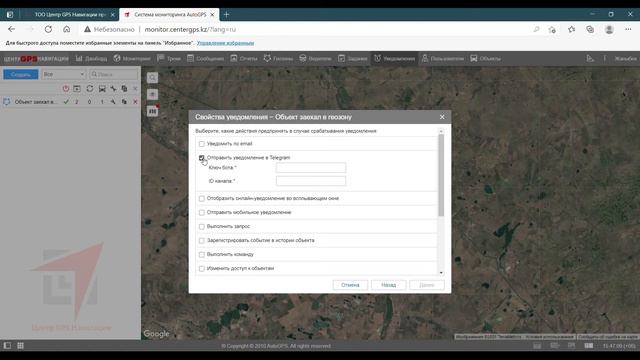Click the bottom-left panel layout icon
Image resolution: width=640 pixels, height=360 pixels.
pyautogui.click(x=7, y=346)
